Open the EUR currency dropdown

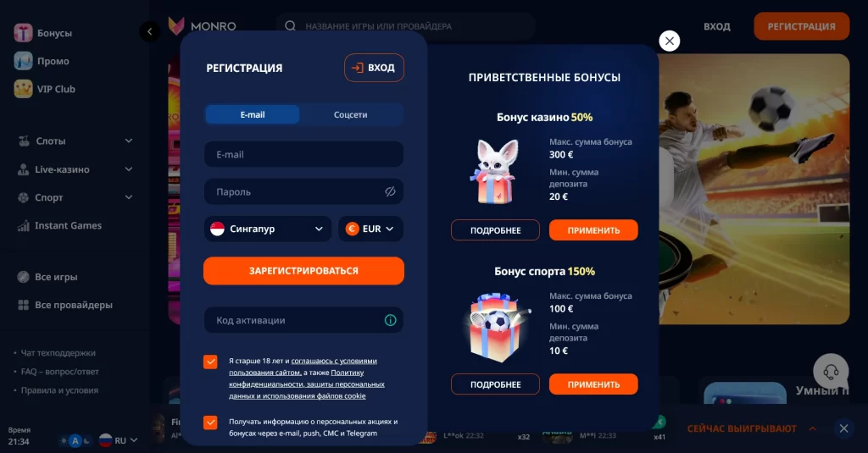[x=370, y=229]
